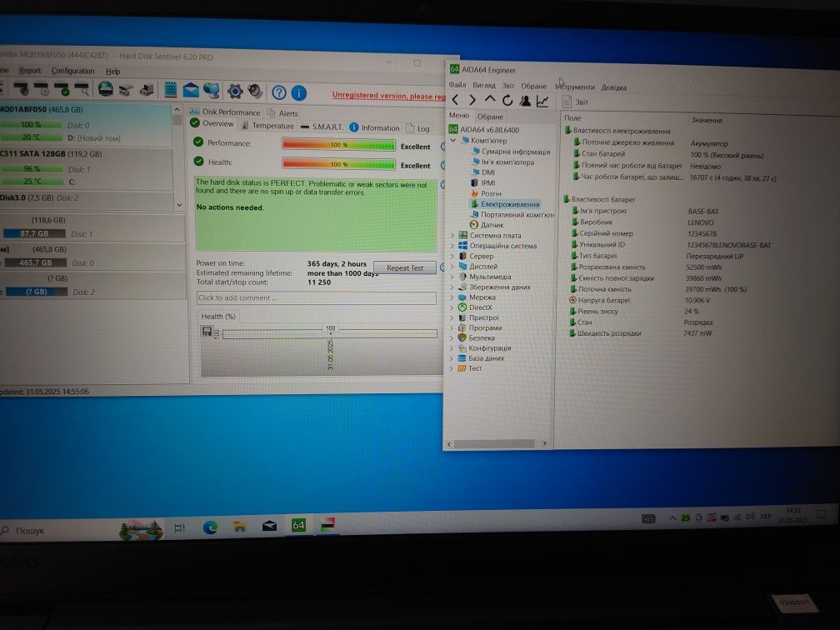Screen dimensions: 840x630
Task: Switch to the S.M.A.R.T. tab
Action: [322, 127]
